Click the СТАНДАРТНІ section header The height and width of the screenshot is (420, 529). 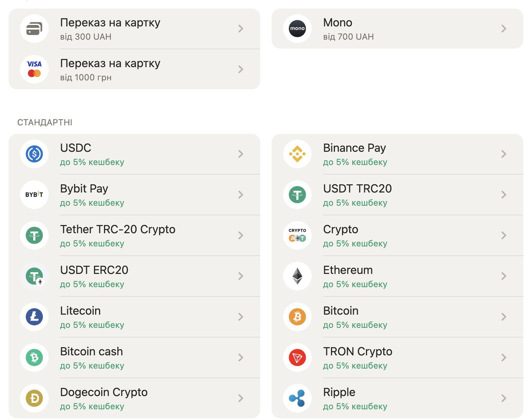tap(45, 122)
